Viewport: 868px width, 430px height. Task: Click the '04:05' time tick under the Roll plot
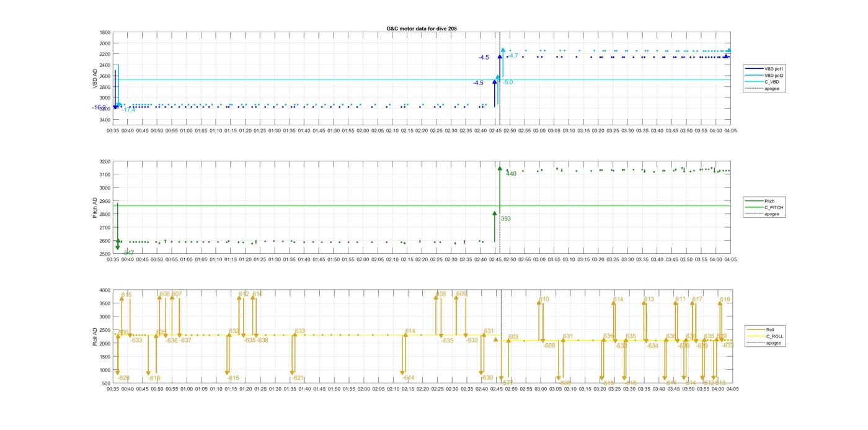click(x=731, y=389)
